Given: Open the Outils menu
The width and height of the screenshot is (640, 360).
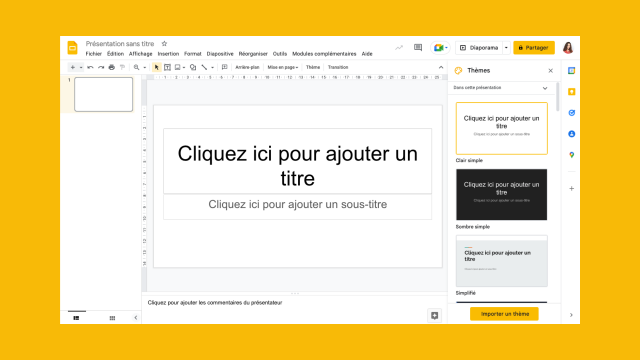Looking at the screenshot, I should [x=280, y=54].
